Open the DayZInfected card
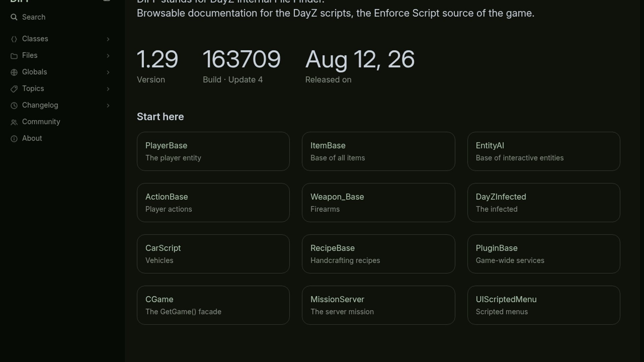644x362 pixels. click(x=544, y=202)
